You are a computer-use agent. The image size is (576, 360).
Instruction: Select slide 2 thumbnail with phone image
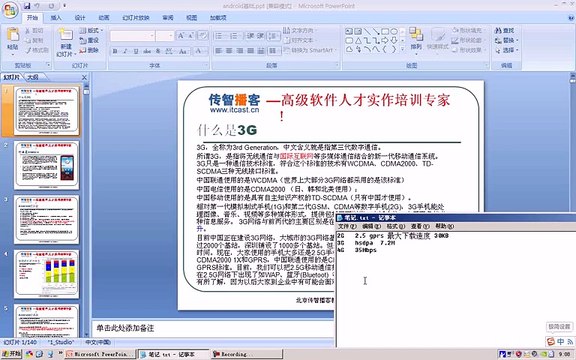[46, 165]
